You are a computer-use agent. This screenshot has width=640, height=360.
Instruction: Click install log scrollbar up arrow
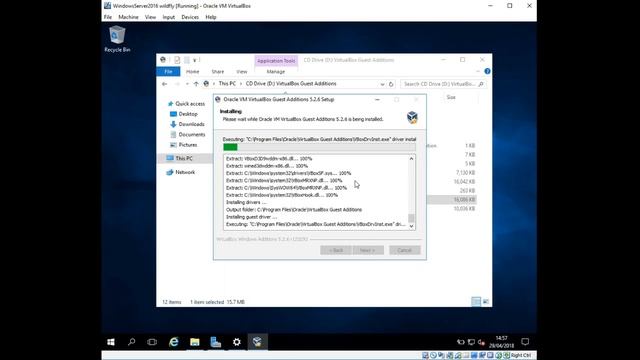point(411,159)
